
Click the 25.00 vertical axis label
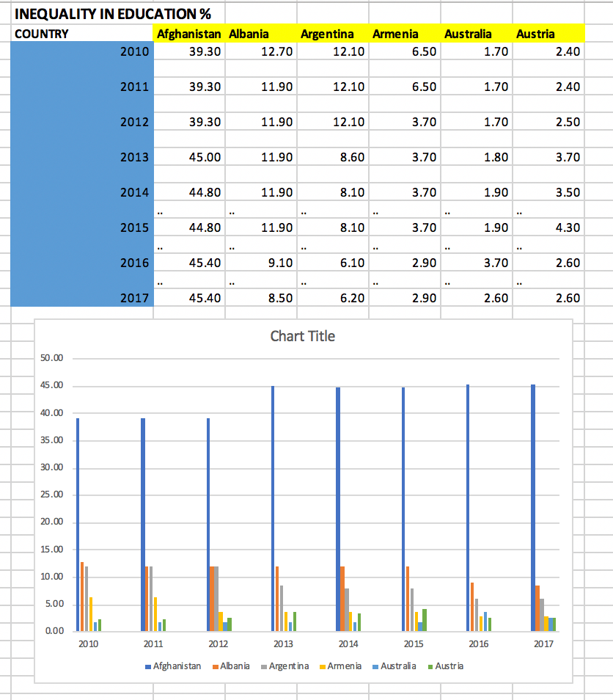tap(52, 495)
